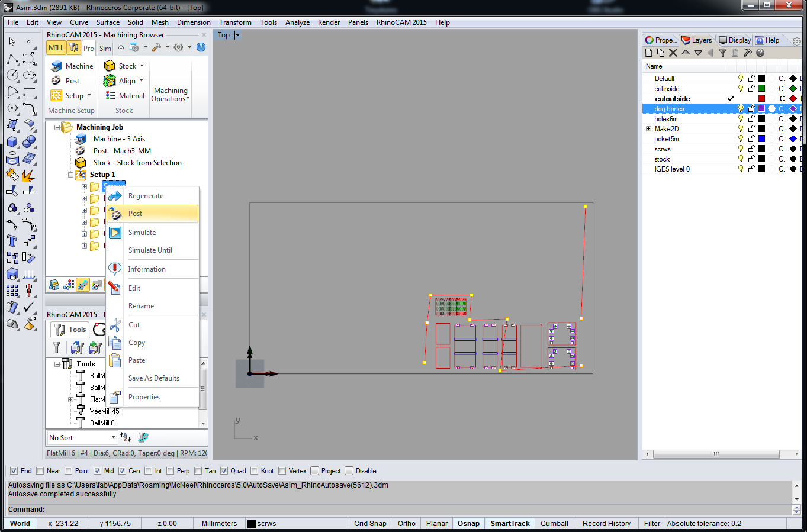Screen dimensions: 807x532
Task: Open the RhinoCAM 2015 menu
Action: point(401,22)
